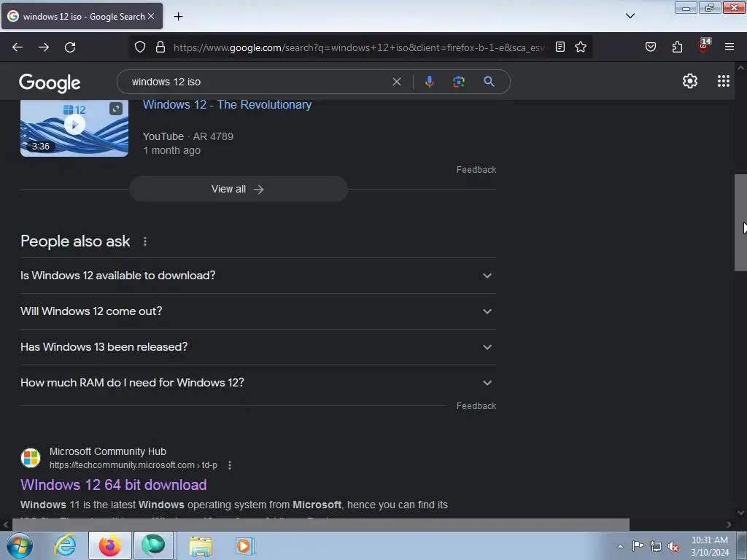Viewport: 747px width, 560px height.
Task: Open the Windows Start orb
Action: [x=20, y=545]
